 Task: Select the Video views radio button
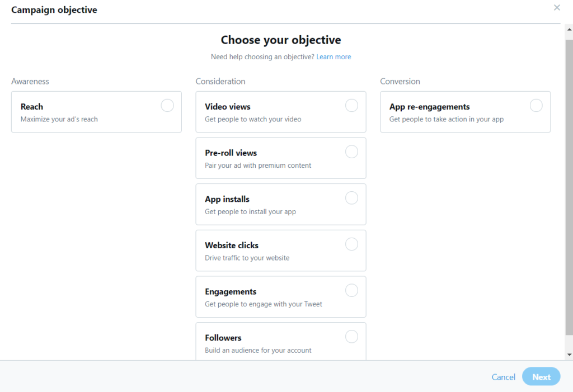(351, 105)
